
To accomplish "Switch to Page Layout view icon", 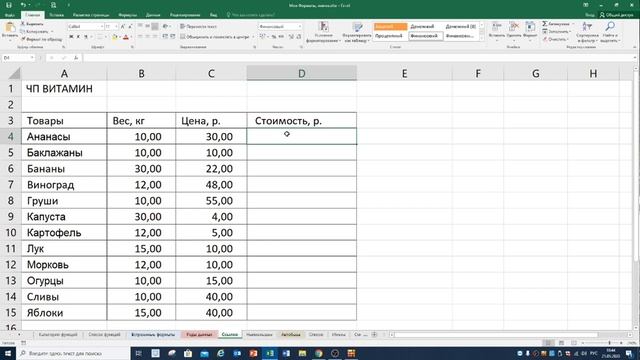I will click(x=562, y=343).
